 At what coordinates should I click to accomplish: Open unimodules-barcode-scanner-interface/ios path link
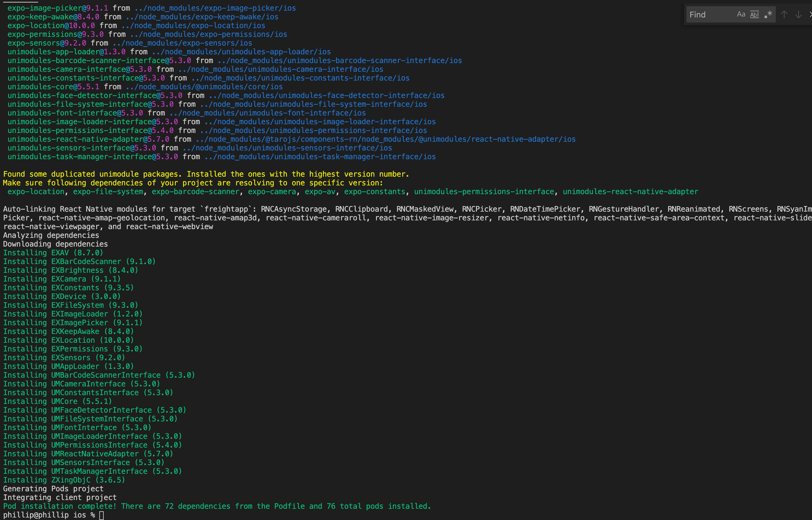pyautogui.click(x=339, y=61)
